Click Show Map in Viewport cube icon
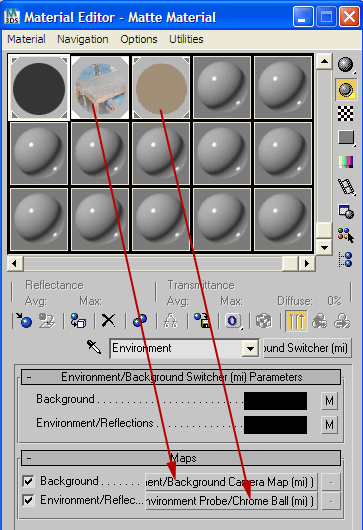The image size is (363, 530). coord(264,320)
